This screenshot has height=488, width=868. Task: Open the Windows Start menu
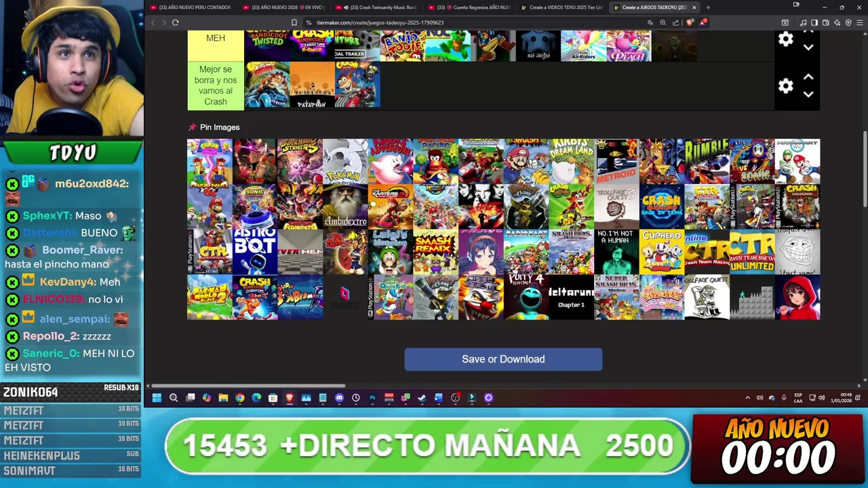[157, 398]
